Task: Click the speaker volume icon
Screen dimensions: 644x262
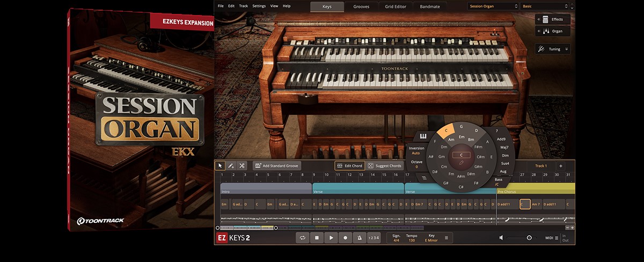Action: (501, 237)
